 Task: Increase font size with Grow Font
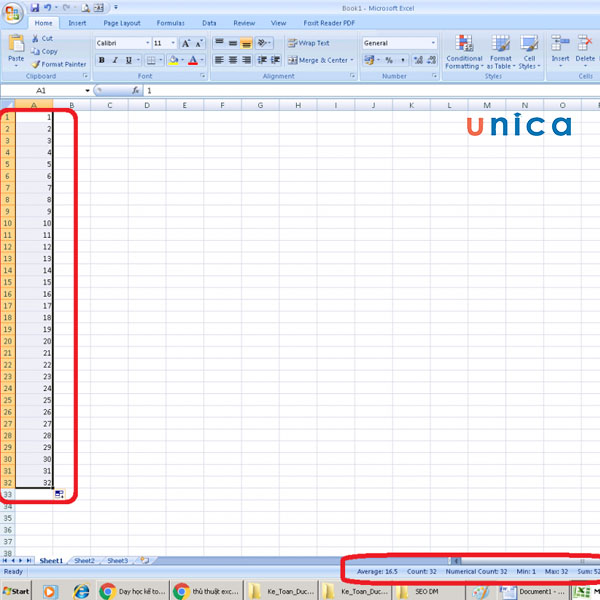(x=186, y=43)
